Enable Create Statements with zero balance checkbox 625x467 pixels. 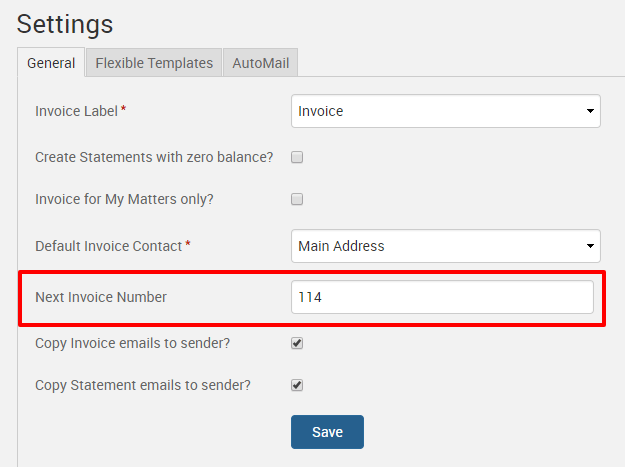[x=297, y=157]
